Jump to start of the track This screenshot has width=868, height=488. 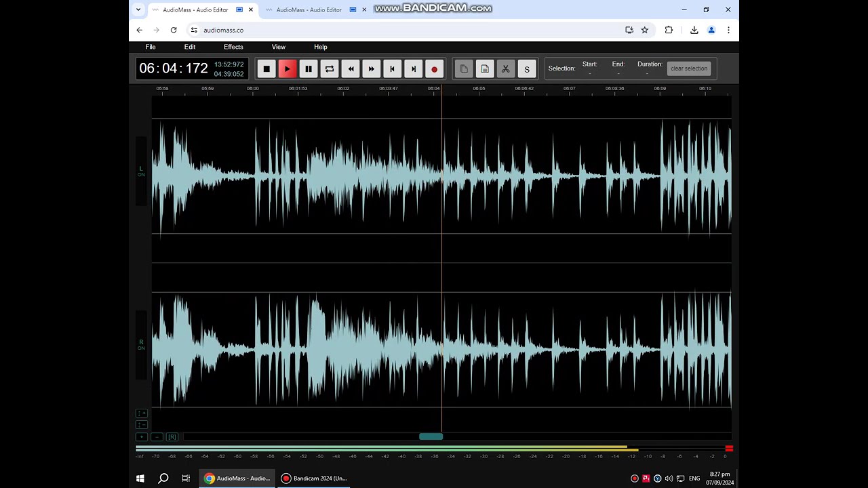393,68
